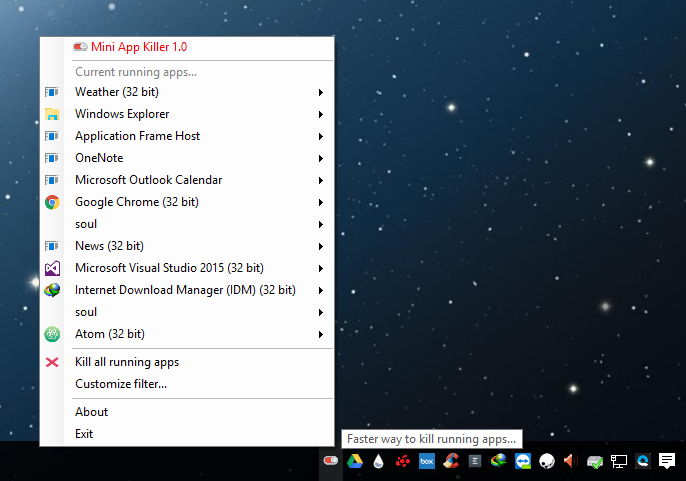The width and height of the screenshot is (686, 481).
Task: Open the Google Drive tray icon
Action: tap(355, 461)
